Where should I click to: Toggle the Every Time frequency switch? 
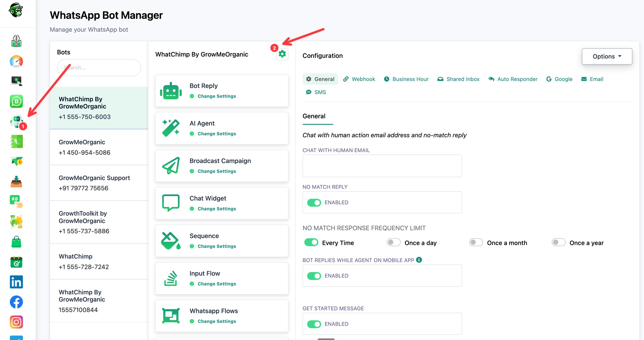pos(311,242)
